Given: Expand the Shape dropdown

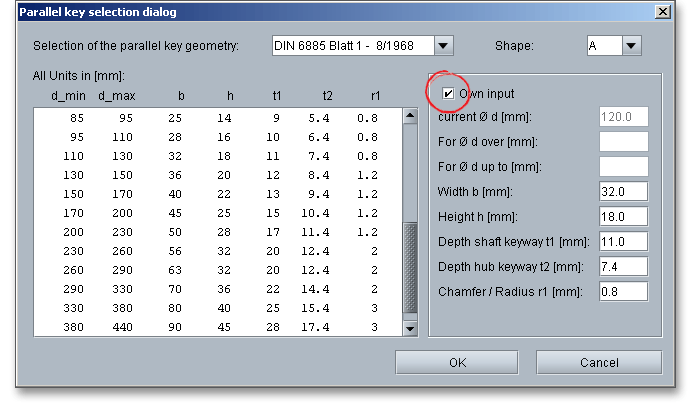Looking at the screenshot, I should 630,46.
